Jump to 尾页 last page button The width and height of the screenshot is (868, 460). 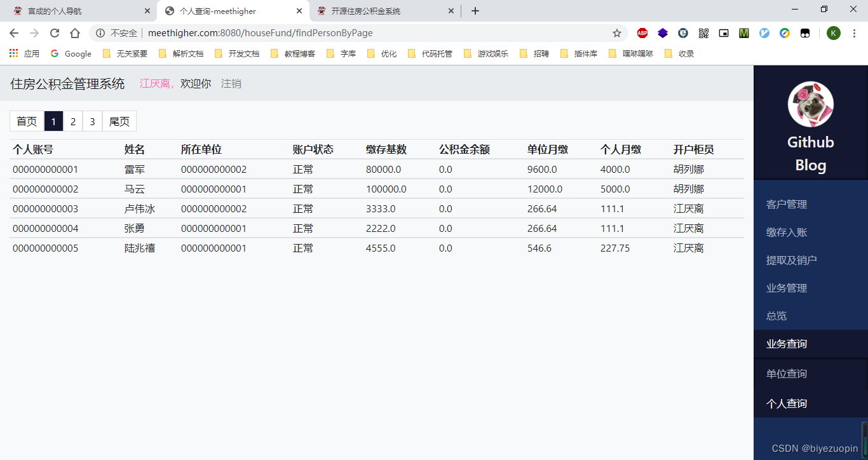[119, 121]
